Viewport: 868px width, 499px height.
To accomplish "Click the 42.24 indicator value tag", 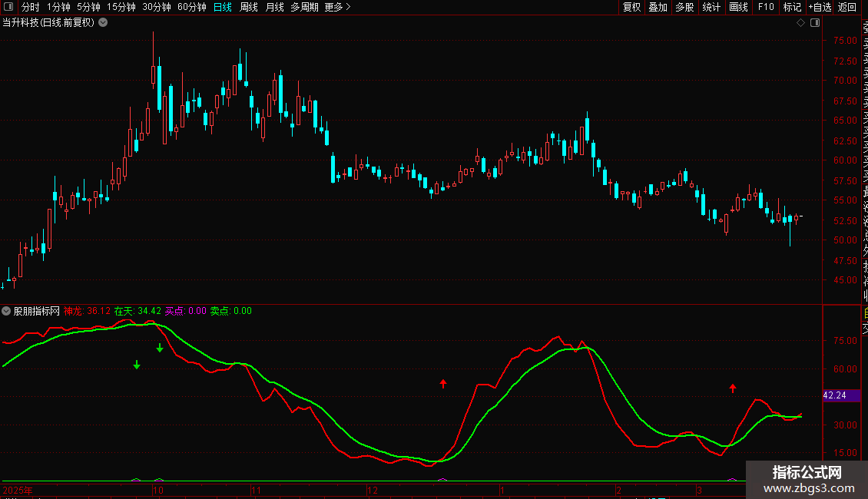I will click(x=841, y=395).
